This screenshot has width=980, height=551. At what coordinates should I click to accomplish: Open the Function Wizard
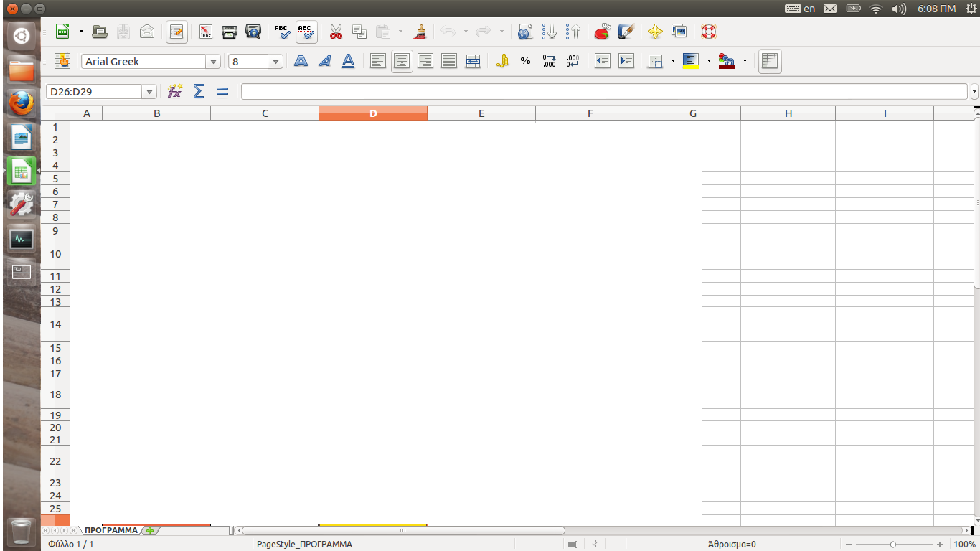[174, 91]
